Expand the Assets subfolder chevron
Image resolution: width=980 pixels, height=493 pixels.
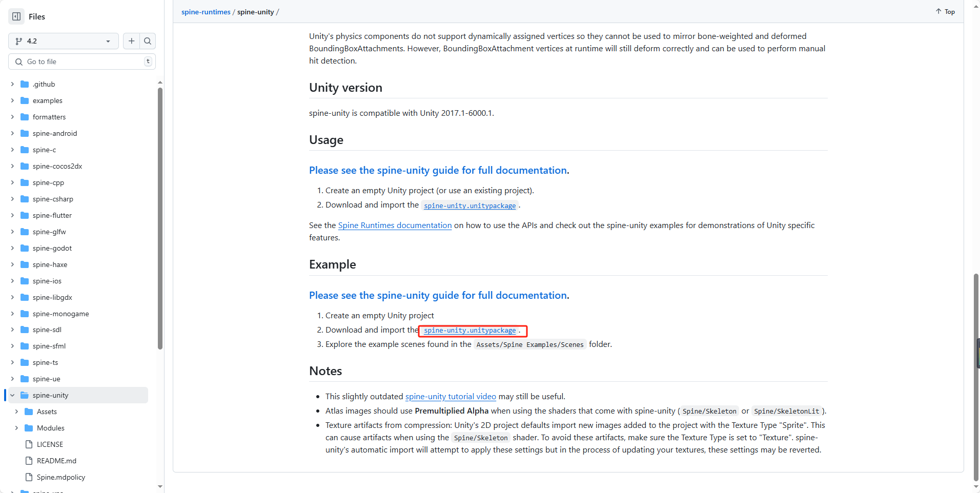point(16,412)
